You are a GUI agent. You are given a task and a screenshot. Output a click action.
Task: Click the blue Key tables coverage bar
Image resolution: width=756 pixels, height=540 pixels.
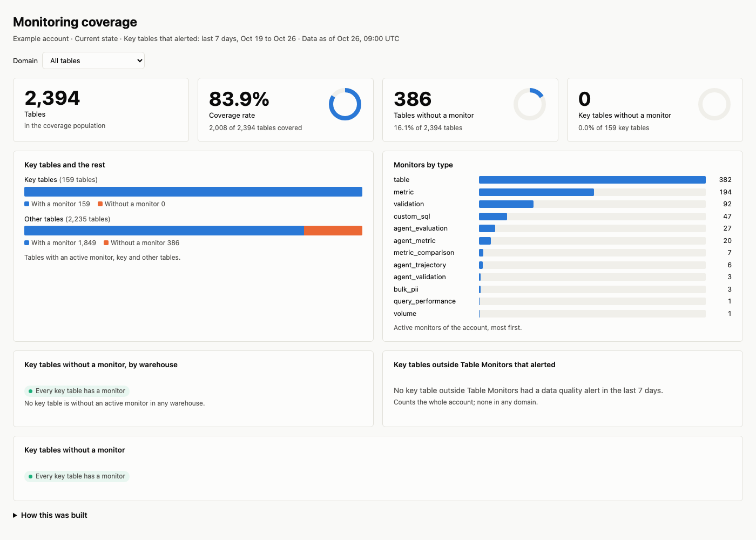pos(193,192)
